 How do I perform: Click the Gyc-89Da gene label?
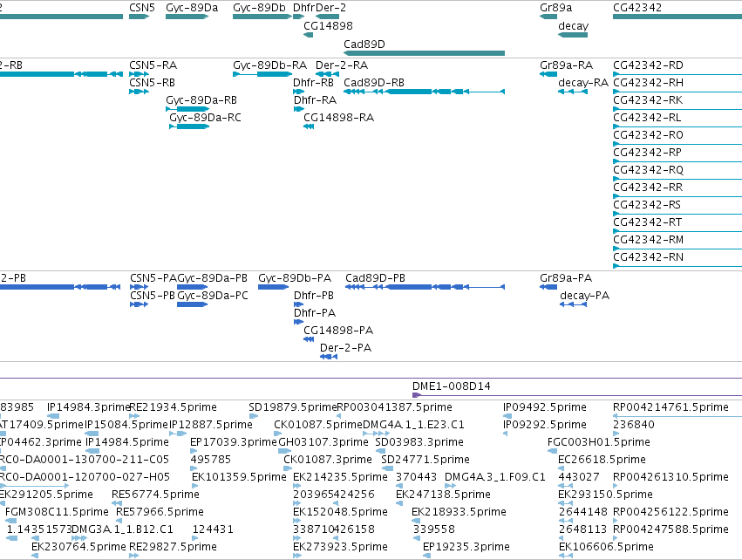[x=192, y=8]
